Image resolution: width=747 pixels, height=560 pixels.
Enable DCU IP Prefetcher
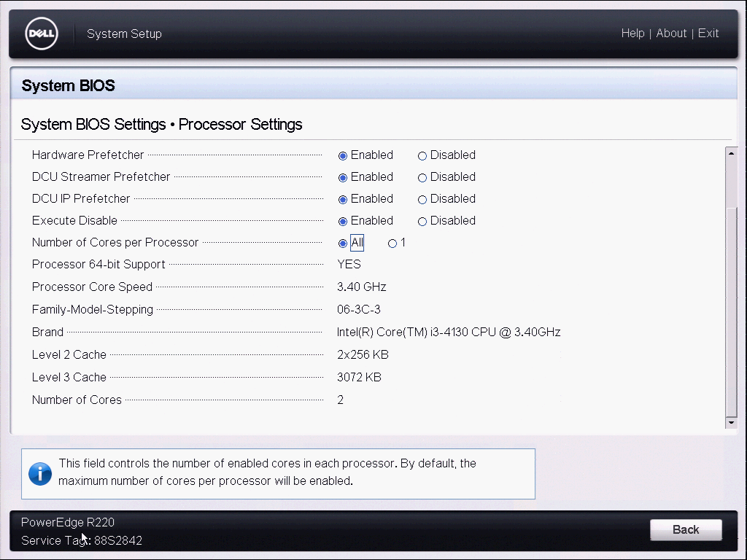click(x=343, y=200)
